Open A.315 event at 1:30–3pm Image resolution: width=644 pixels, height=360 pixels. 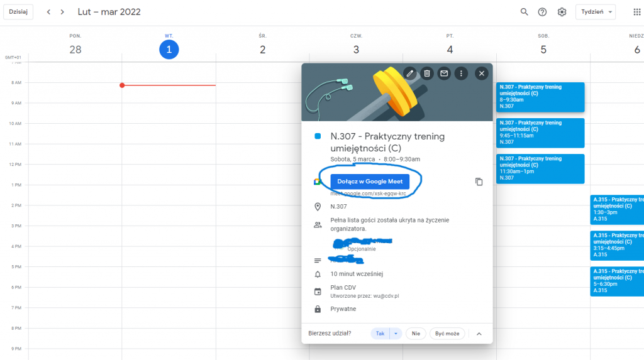617,210
